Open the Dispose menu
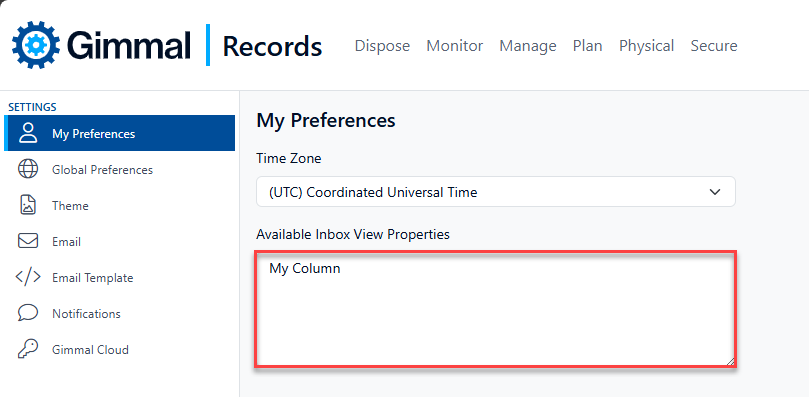The width and height of the screenshot is (809, 397). (x=382, y=46)
